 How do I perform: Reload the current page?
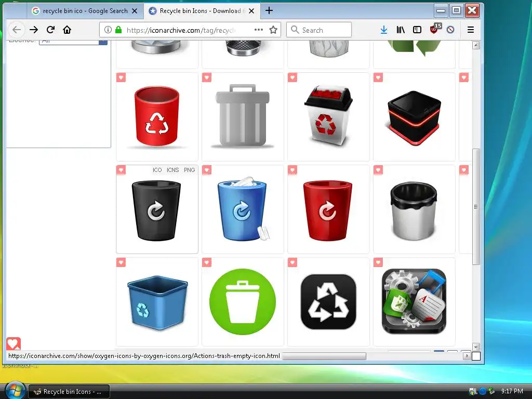pyautogui.click(x=50, y=30)
